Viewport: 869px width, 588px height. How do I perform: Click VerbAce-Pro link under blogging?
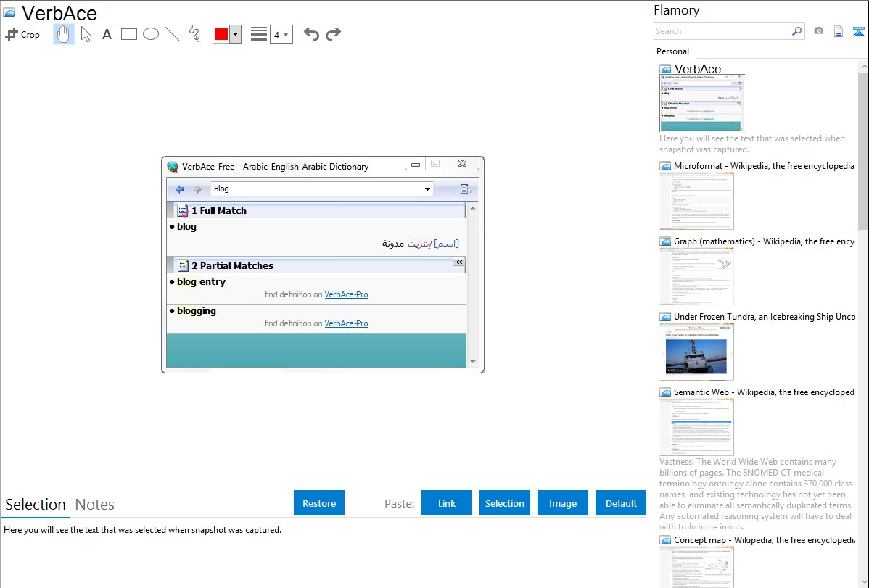[347, 323]
